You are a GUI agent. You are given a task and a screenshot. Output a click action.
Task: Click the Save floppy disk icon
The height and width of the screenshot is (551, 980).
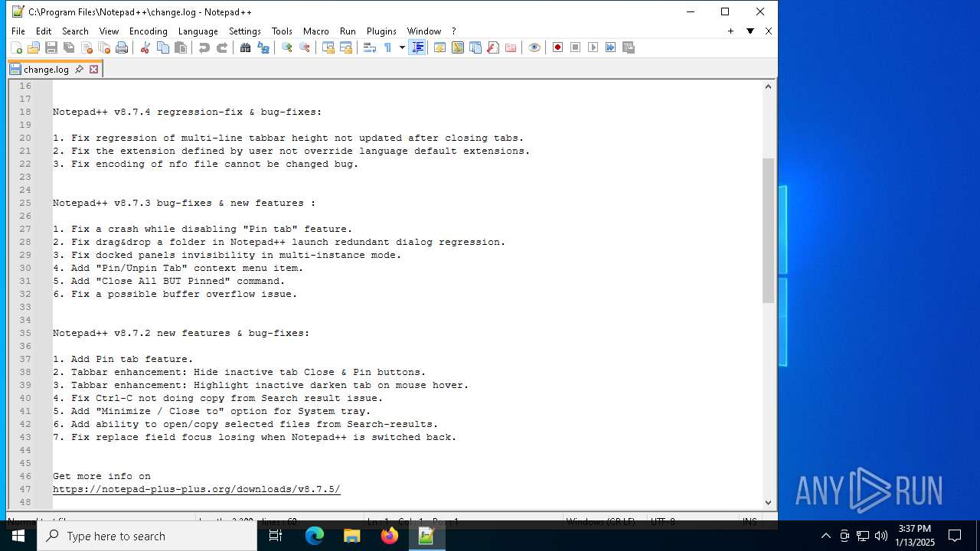51,47
